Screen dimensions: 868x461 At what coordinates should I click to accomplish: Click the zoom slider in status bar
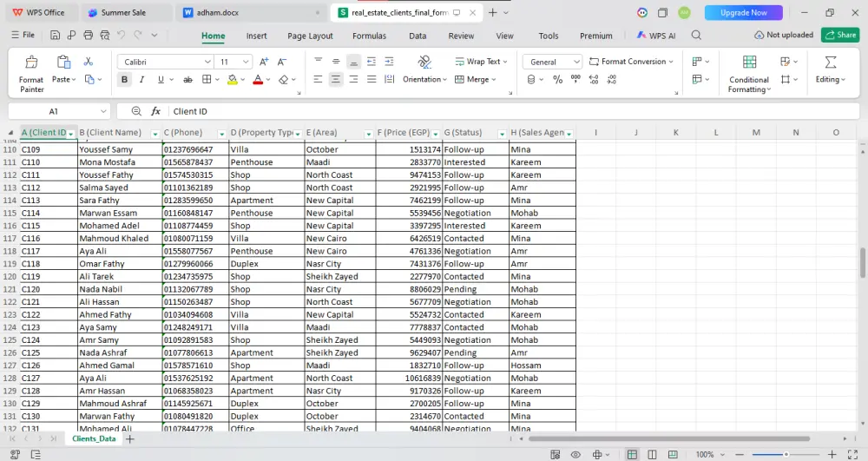click(786, 454)
